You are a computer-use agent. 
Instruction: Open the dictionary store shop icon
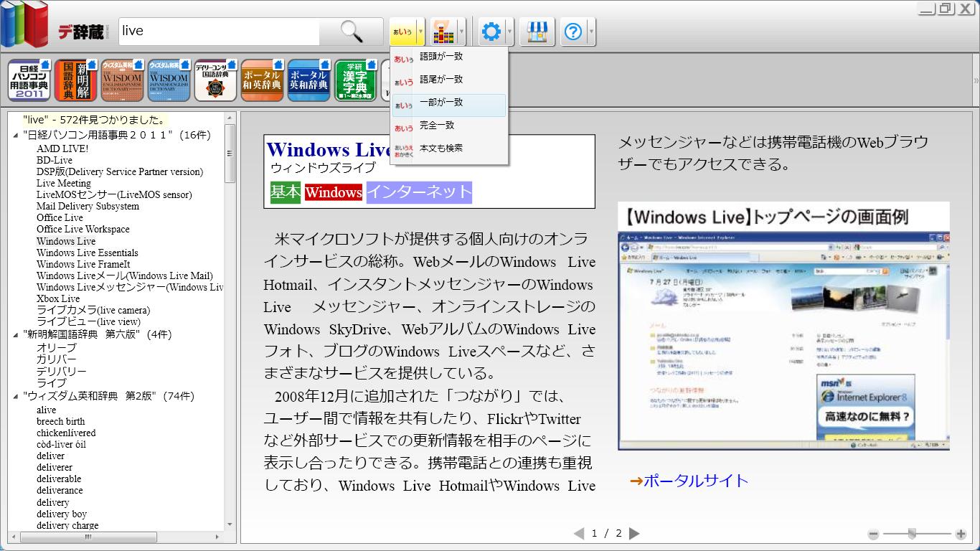537,32
